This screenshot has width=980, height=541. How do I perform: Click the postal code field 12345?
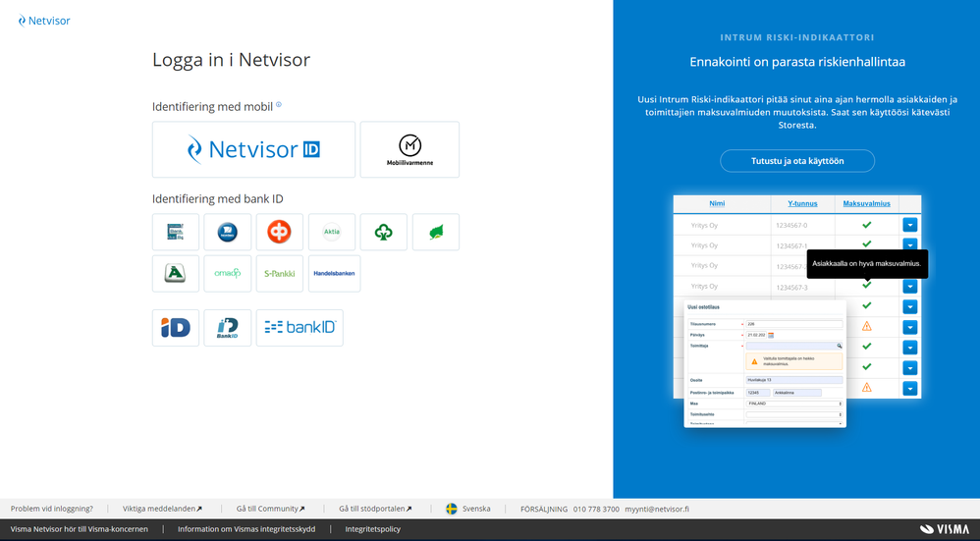tap(758, 393)
